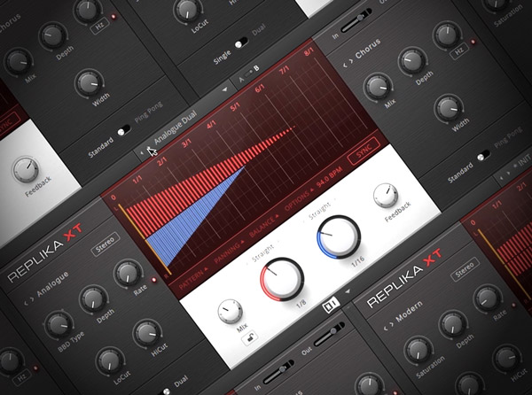Click the red LED beside Analogue Rate knob
532x395 pixels.
coord(154,280)
